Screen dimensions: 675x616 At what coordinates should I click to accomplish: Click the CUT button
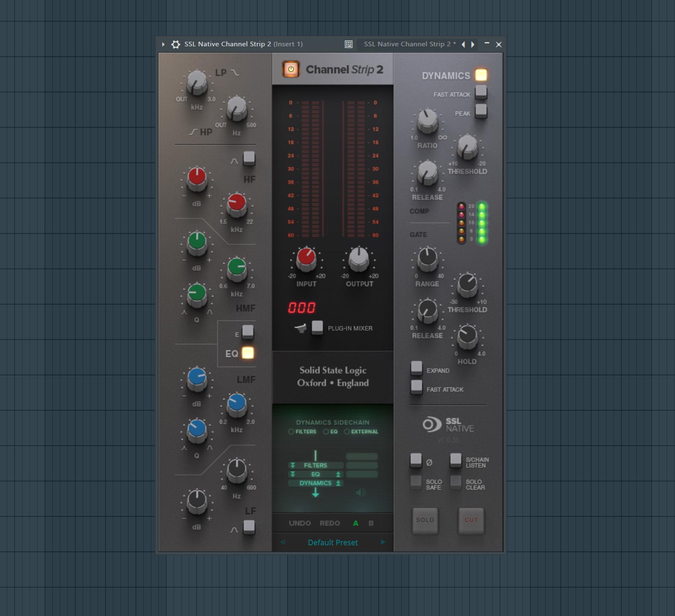click(471, 520)
